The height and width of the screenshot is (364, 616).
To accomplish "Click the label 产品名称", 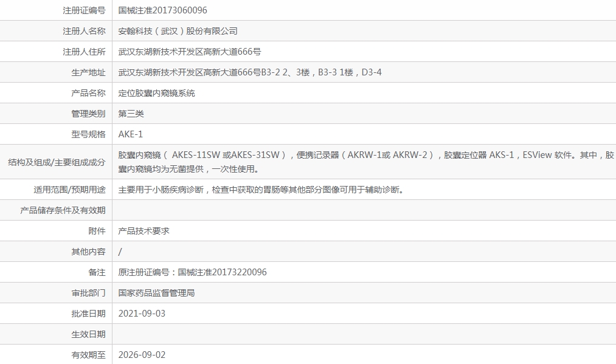I will click(x=88, y=93).
